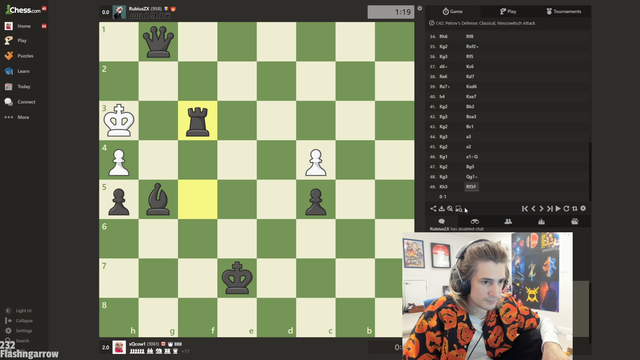Click RubiusZX username
The width and height of the screenshot is (640, 360).
coord(139,9)
